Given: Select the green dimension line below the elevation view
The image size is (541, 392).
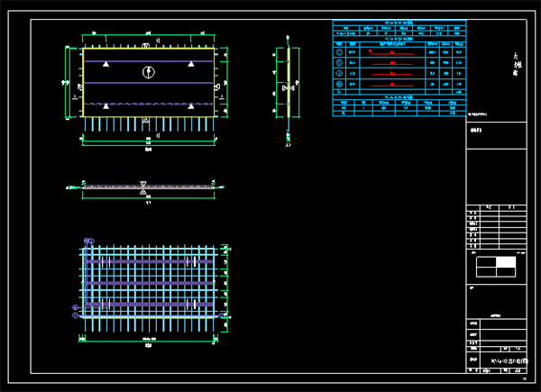Looking at the screenshot, I should (x=149, y=198).
